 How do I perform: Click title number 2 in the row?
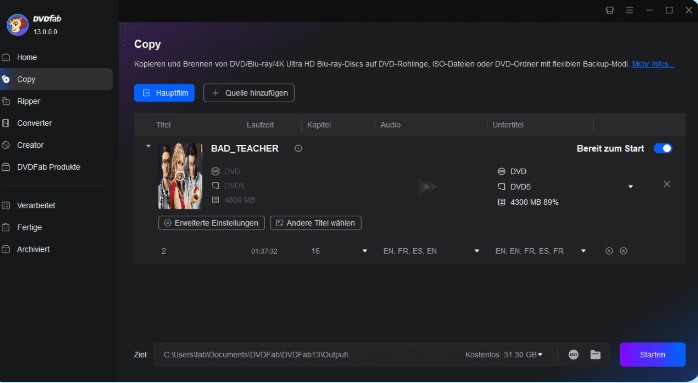point(163,252)
